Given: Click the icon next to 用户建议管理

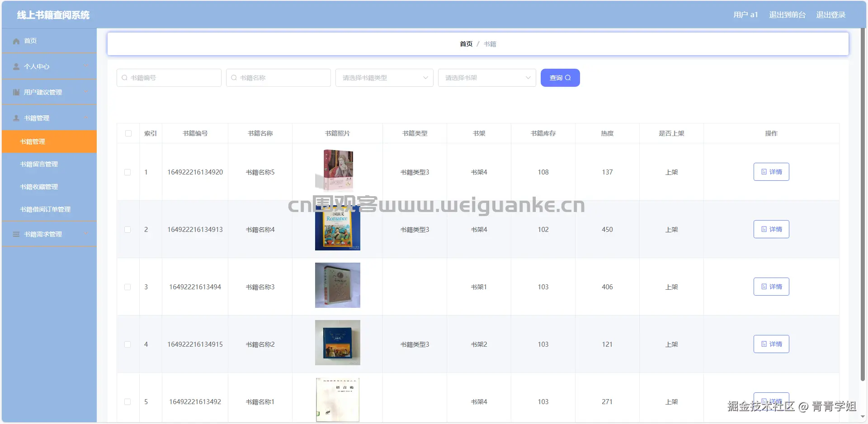Looking at the screenshot, I should (x=16, y=92).
